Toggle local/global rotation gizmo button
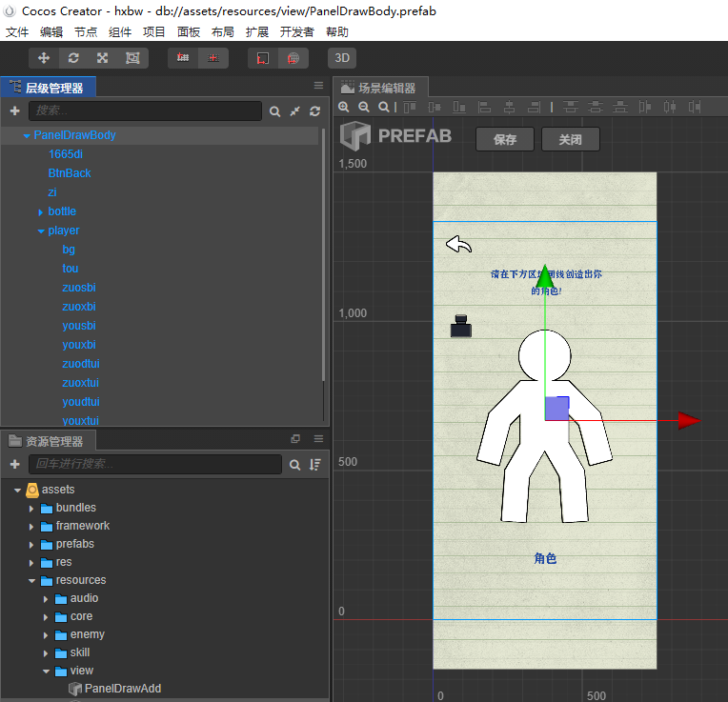Viewport: 728px width, 702px height. 263,58
